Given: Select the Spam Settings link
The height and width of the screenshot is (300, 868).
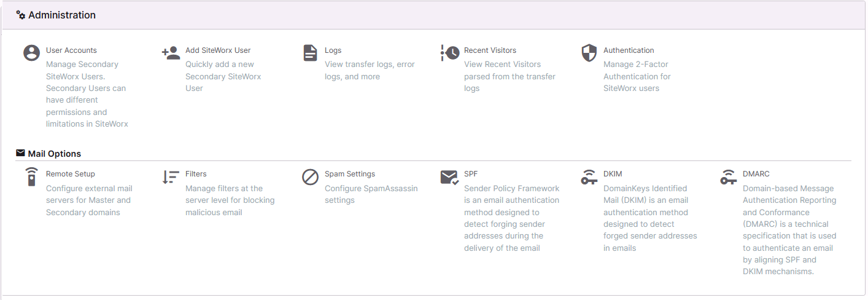Looking at the screenshot, I should (350, 174).
